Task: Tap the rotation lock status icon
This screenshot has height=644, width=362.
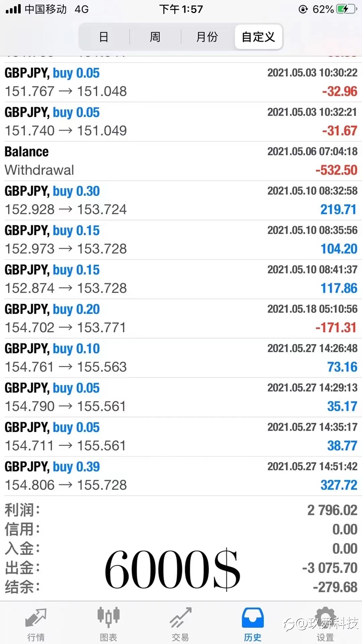Action: 303,9
